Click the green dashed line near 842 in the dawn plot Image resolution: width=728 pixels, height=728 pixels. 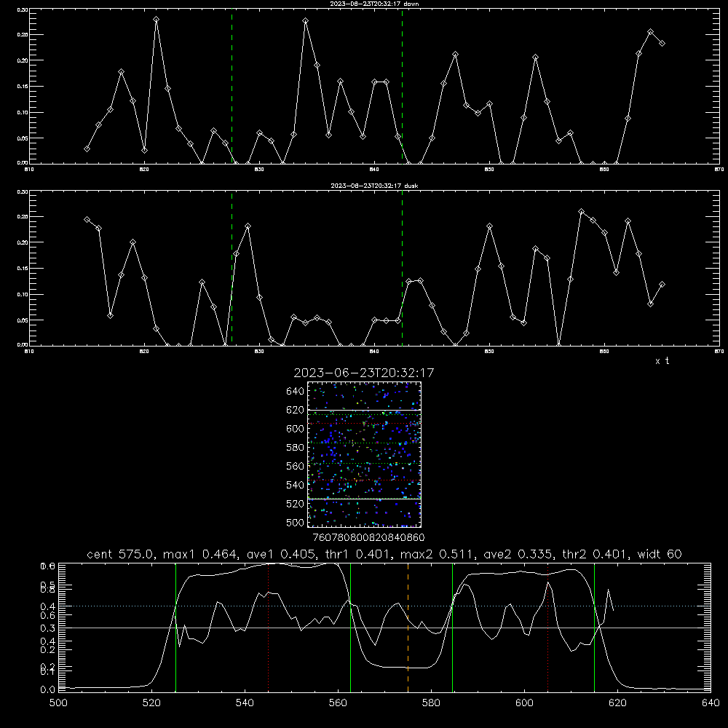pyautogui.click(x=402, y=86)
